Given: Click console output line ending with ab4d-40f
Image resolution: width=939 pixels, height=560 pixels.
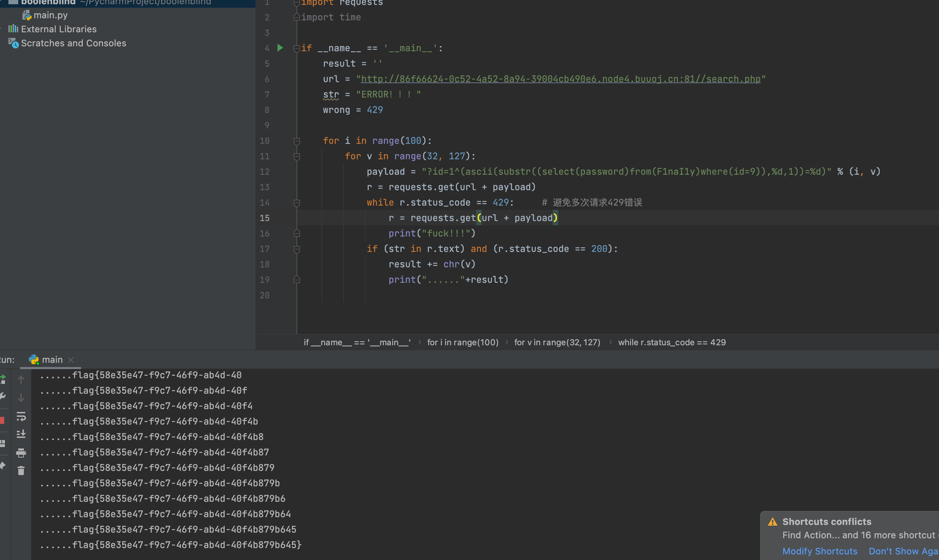Looking at the screenshot, I should click(x=144, y=390).
